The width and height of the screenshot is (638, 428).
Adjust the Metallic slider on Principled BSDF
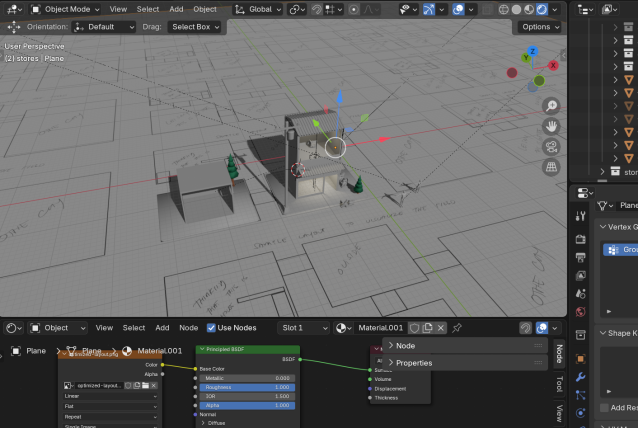[x=247, y=378]
